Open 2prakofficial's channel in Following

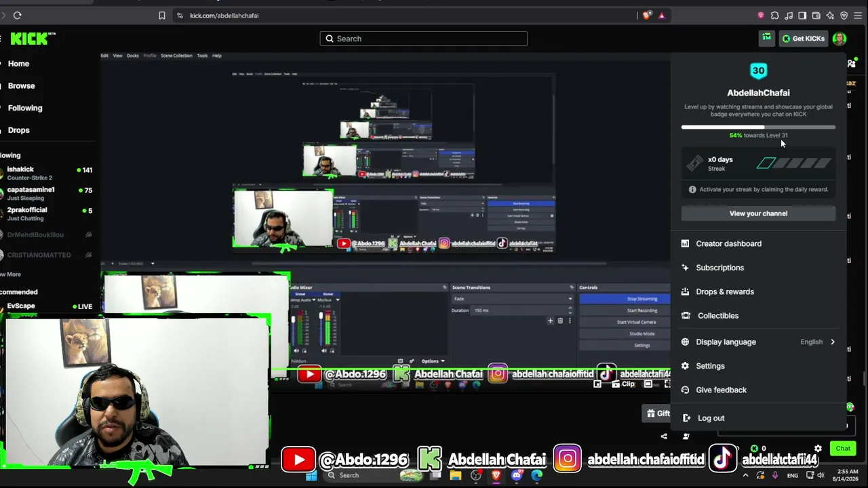point(47,213)
